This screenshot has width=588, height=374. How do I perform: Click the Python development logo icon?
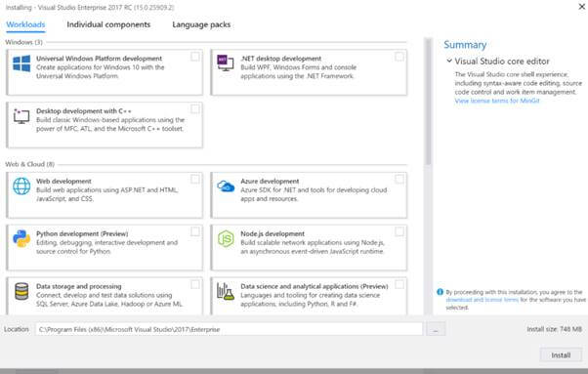point(21,238)
